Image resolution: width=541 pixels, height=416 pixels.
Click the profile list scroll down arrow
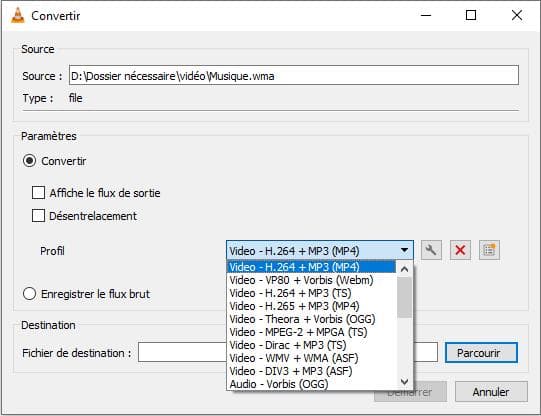coord(405,382)
